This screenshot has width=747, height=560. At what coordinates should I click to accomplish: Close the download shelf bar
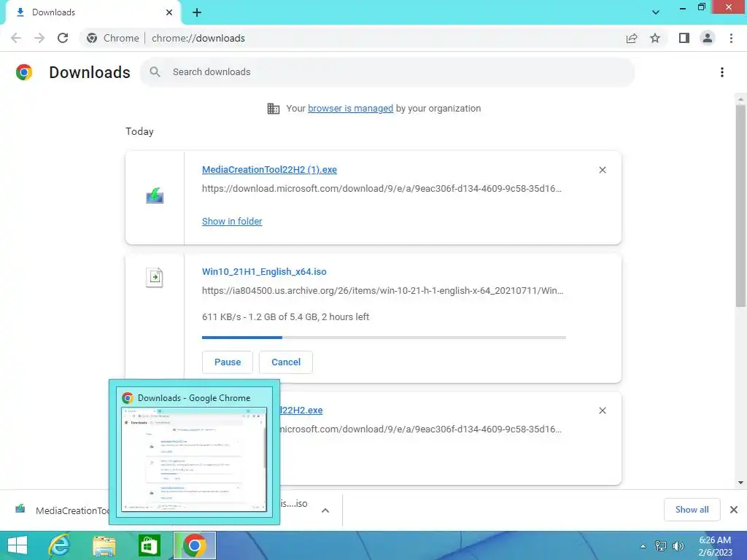734,510
